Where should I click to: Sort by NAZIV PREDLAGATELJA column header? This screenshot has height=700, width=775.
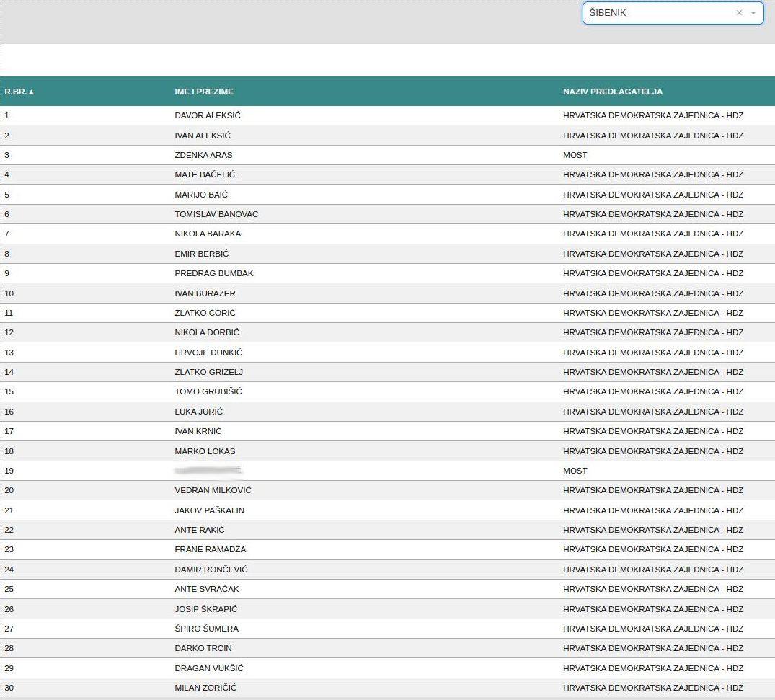(x=612, y=92)
